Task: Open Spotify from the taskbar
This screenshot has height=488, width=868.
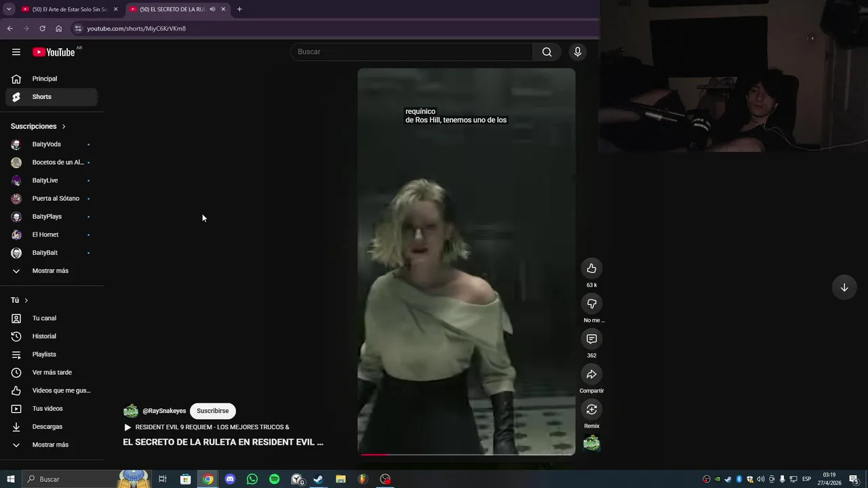Action: 274,479
